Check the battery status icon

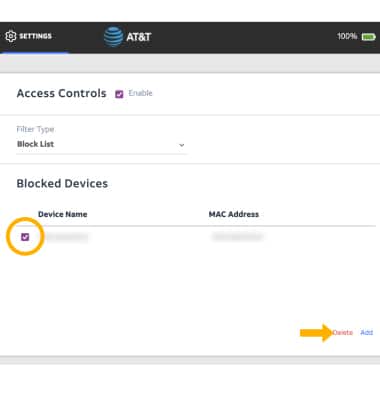coord(369,37)
